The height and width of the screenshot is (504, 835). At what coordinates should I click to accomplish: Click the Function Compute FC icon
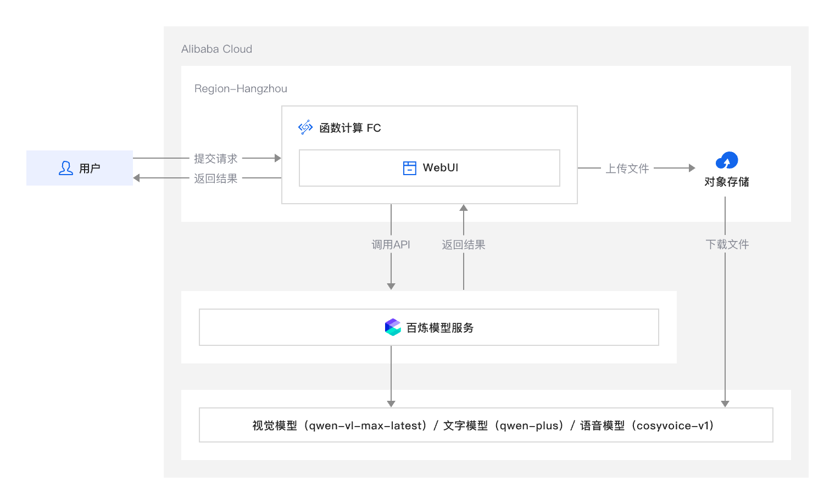click(305, 127)
